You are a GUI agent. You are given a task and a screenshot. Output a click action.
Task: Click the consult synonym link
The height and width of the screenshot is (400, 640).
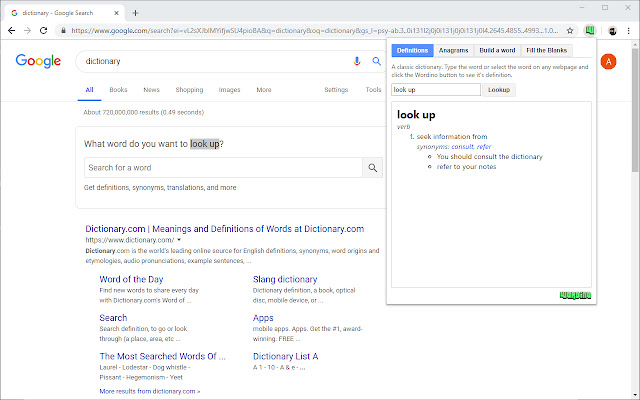pos(463,147)
